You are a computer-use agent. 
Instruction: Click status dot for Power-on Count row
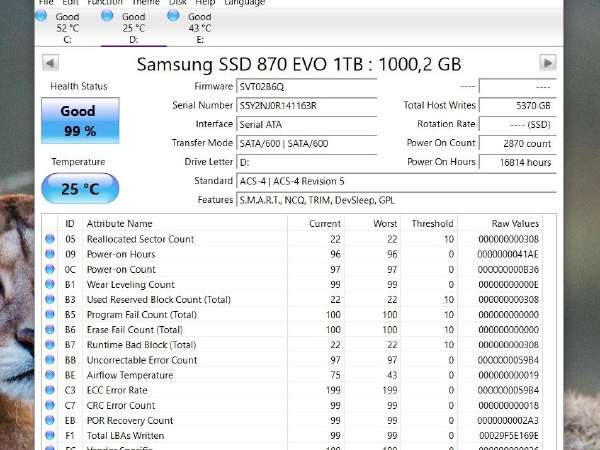point(50,269)
